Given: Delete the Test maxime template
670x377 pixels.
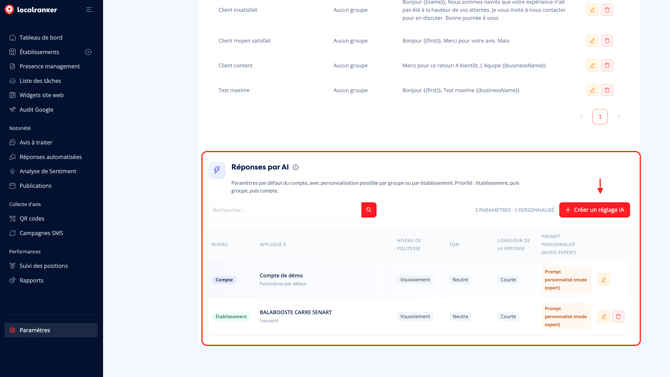Looking at the screenshot, I should (607, 90).
